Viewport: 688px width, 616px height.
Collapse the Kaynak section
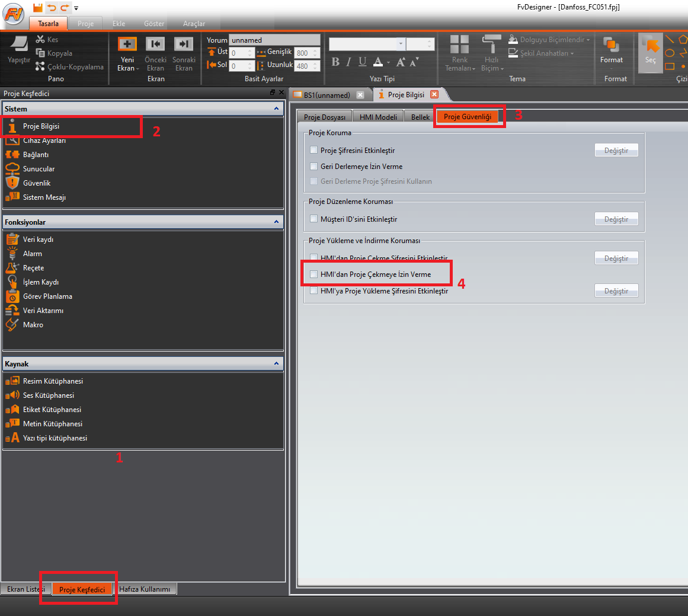[276, 364]
